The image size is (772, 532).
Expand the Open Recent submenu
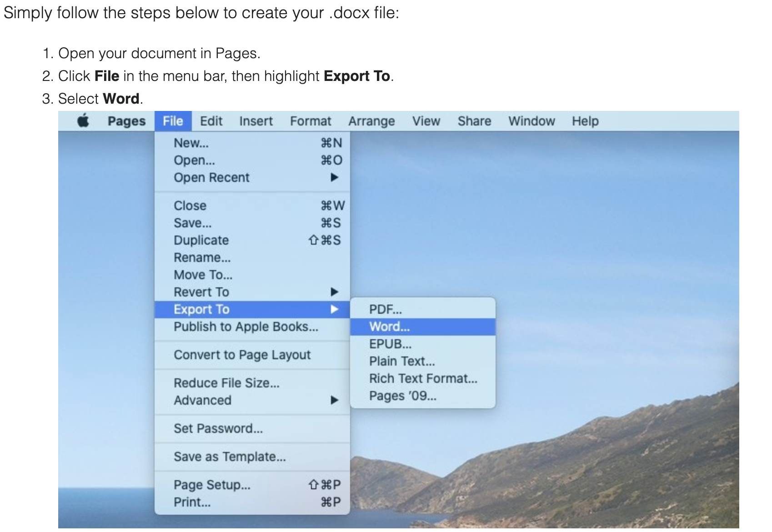(x=252, y=177)
